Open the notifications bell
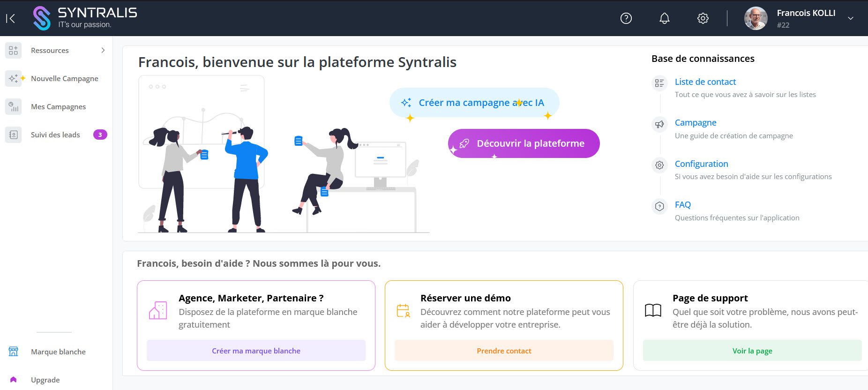The image size is (868, 390). [665, 18]
